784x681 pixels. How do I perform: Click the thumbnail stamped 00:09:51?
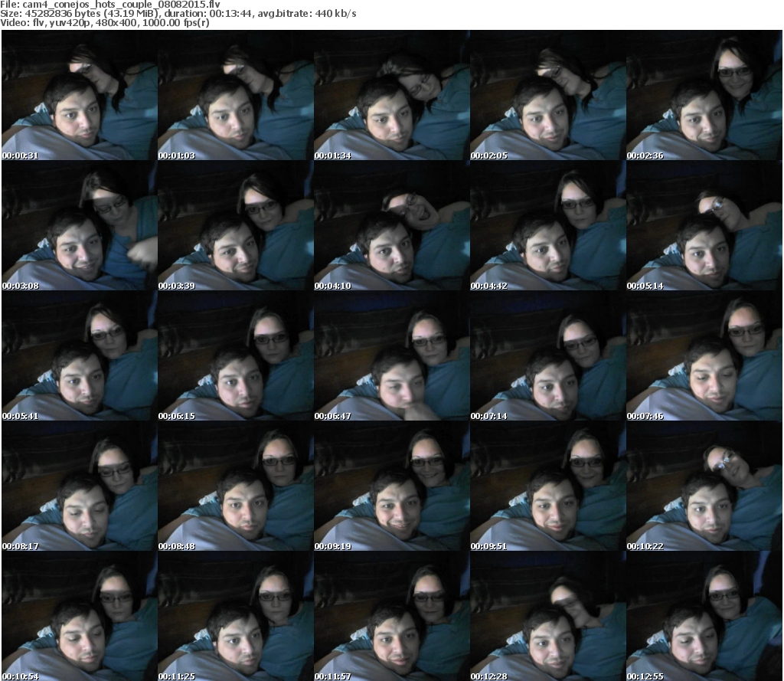[548, 486]
